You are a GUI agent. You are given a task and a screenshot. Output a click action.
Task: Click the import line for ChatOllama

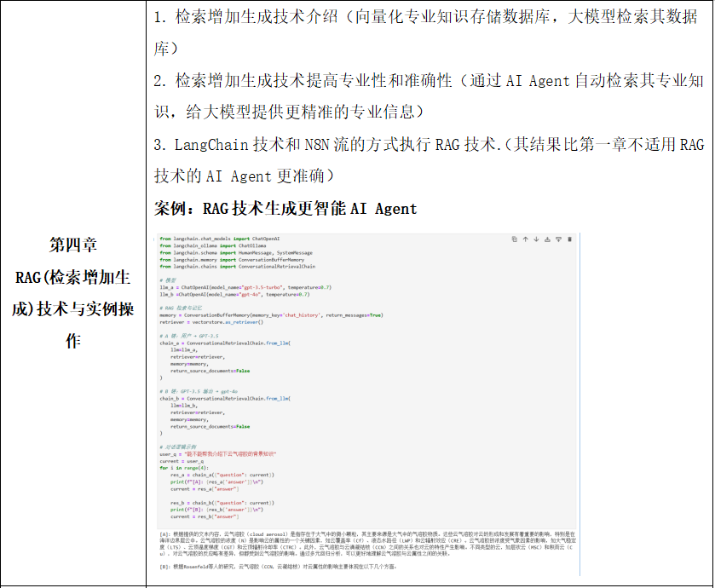[x=213, y=245]
